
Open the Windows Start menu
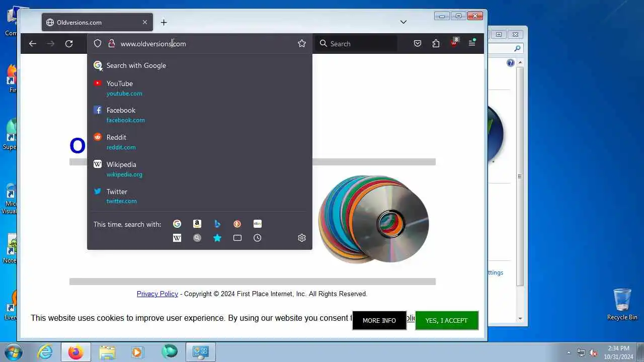coord(14,352)
